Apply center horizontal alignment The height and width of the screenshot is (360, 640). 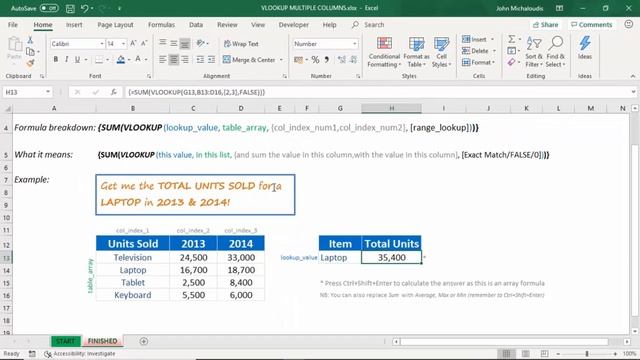coord(173,60)
